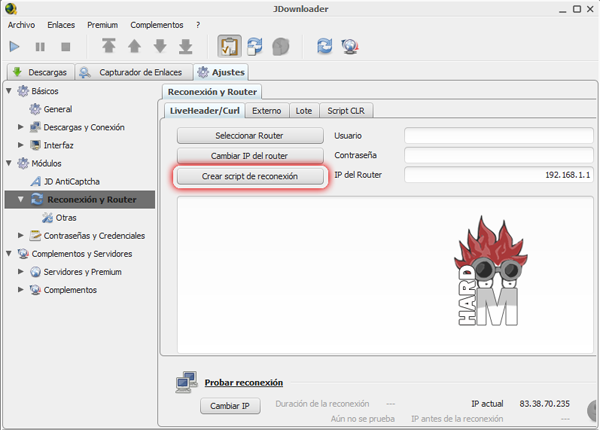Focus the Contraseña input field
This screenshot has width=600, height=430.
pos(499,155)
